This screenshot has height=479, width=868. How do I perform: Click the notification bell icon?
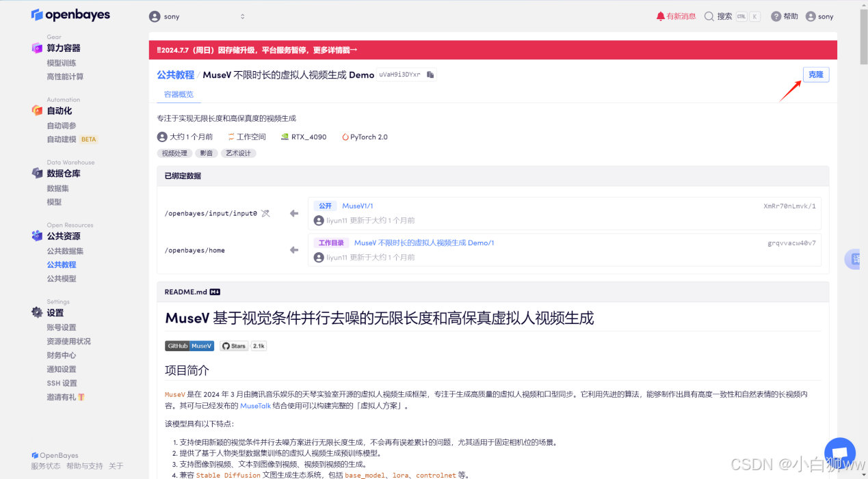[660, 16]
